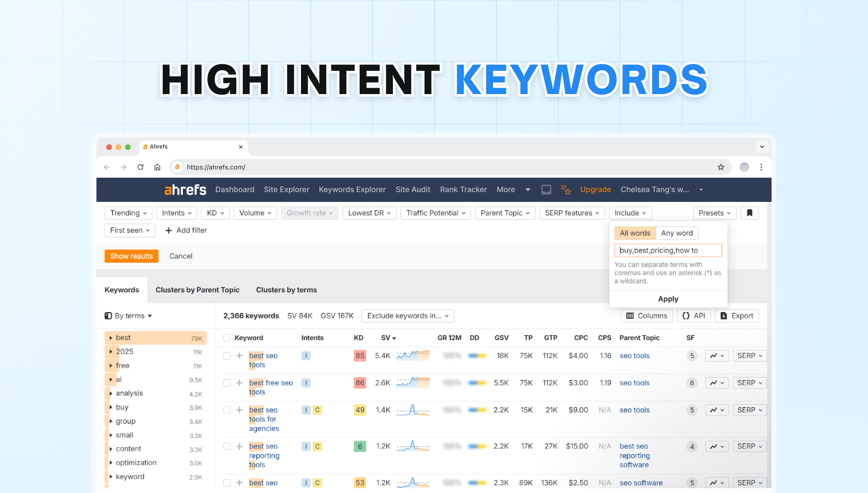Open Keywords Explorer in navbar
This screenshot has width=868, height=493.
pyautogui.click(x=352, y=189)
